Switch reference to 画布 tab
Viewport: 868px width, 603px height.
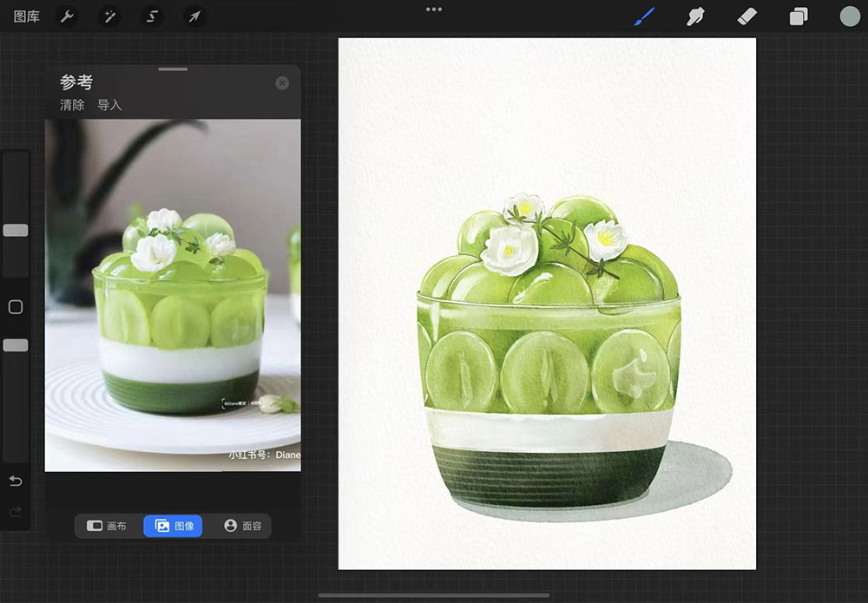point(108,526)
